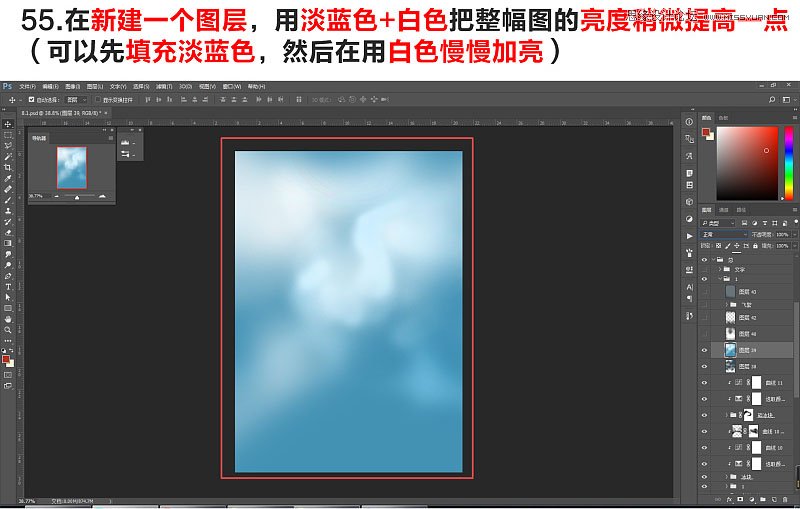Screen dimensions: 800x509
Task: Collapse the layer group named 1
Action: click(720, 279)
